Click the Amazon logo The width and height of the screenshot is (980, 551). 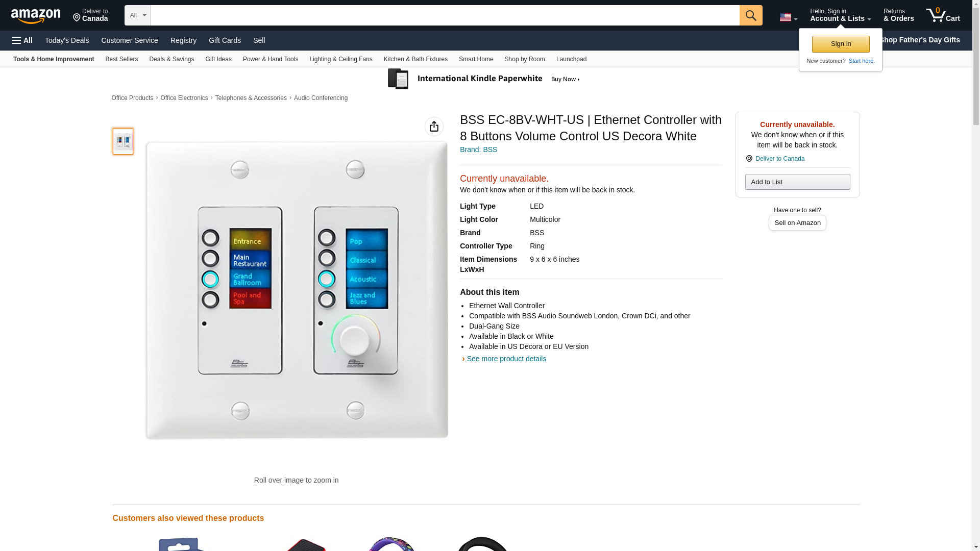tap(36, 16)
